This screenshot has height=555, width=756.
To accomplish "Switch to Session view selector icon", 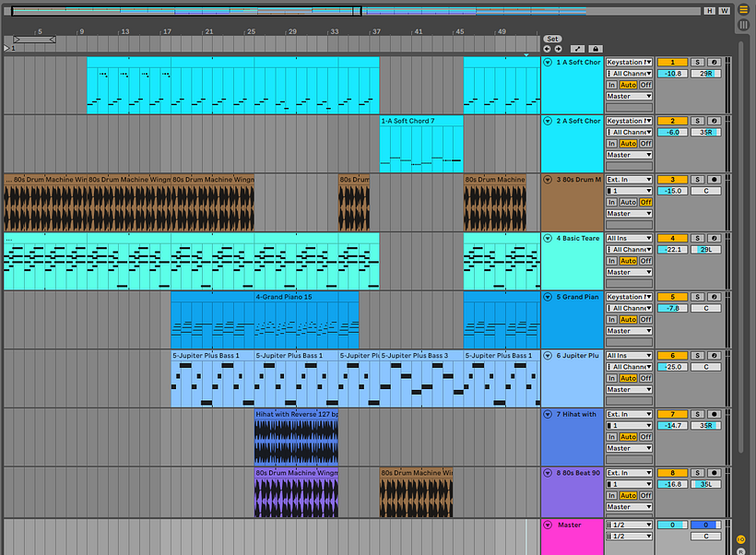I will pos(743,24).
